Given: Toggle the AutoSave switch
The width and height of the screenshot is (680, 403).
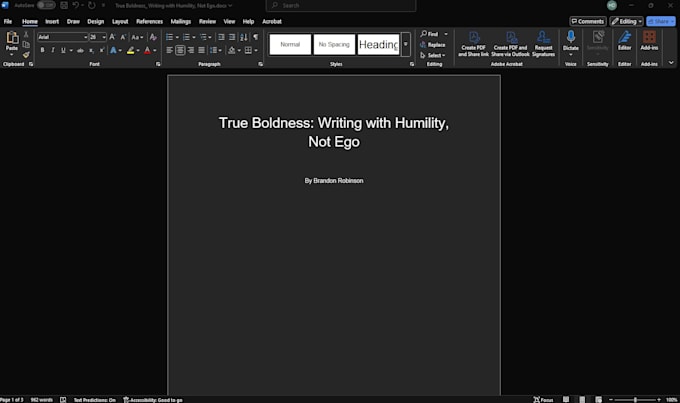Looking at the screenshot, I should click(x=46, y=5).
